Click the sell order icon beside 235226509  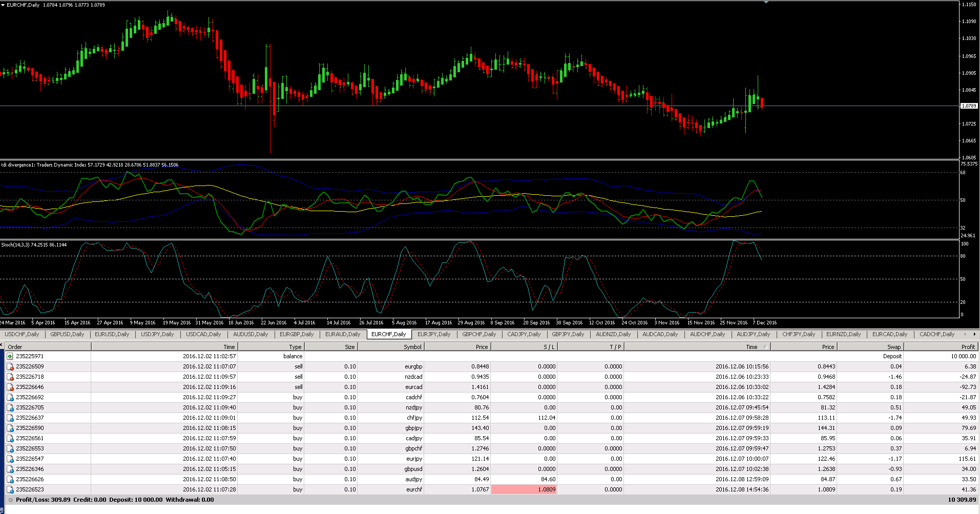tap(10, 366)
